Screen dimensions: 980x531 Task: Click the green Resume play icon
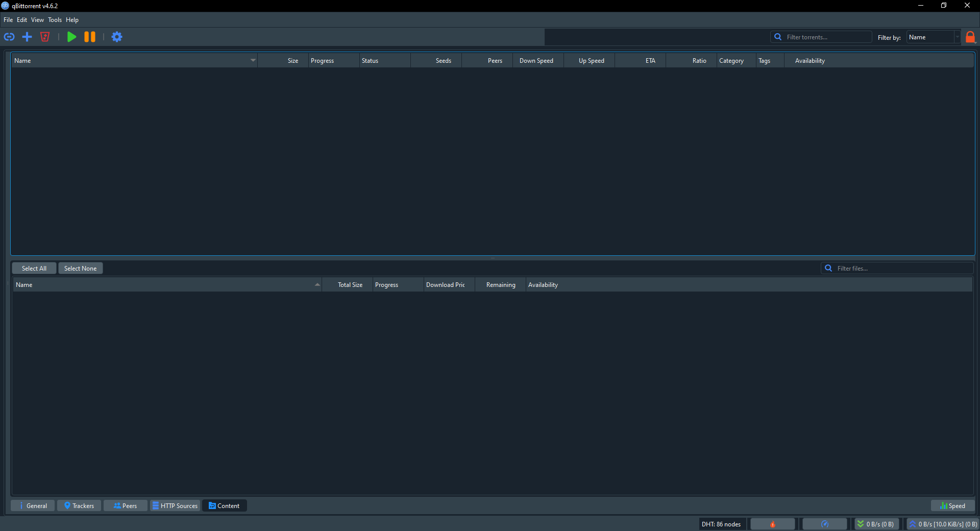pyautogui.click(x=72, y=37)
